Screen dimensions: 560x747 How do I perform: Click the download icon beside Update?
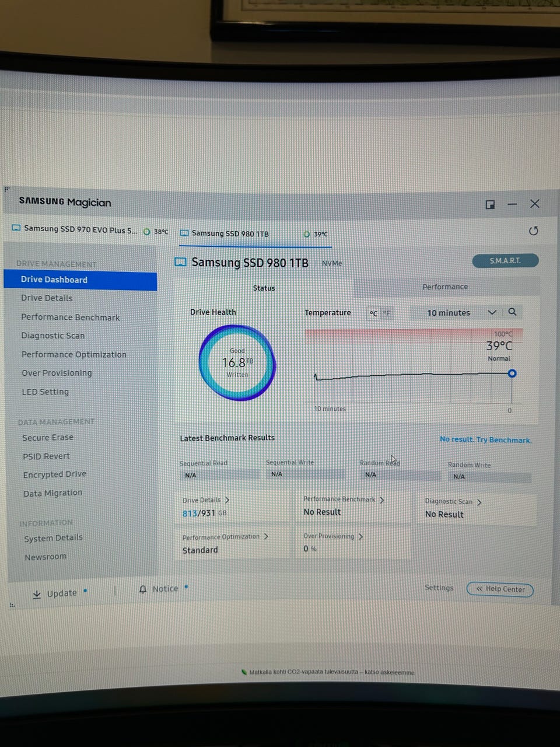click(x=37, y=594)
